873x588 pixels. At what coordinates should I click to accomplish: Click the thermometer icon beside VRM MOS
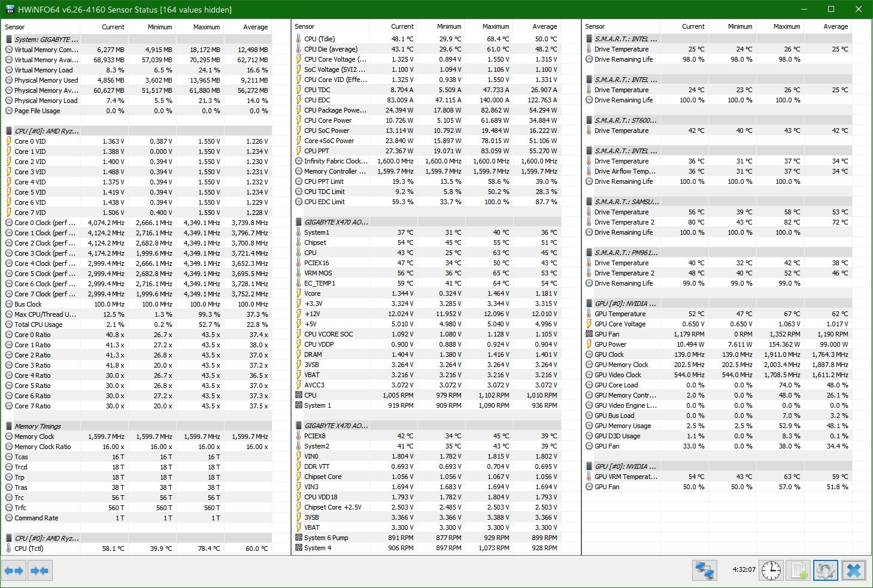(x=299, y=273)
